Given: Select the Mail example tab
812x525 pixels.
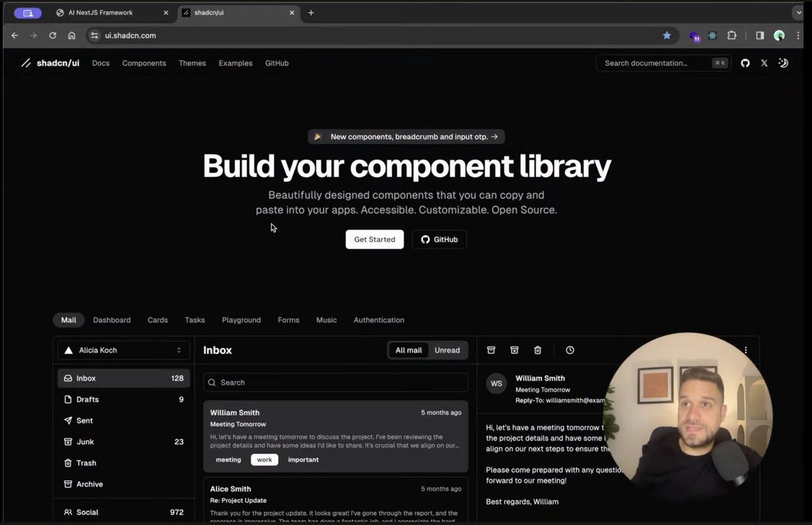Looking at the screenshot, I should coord(68,320).
